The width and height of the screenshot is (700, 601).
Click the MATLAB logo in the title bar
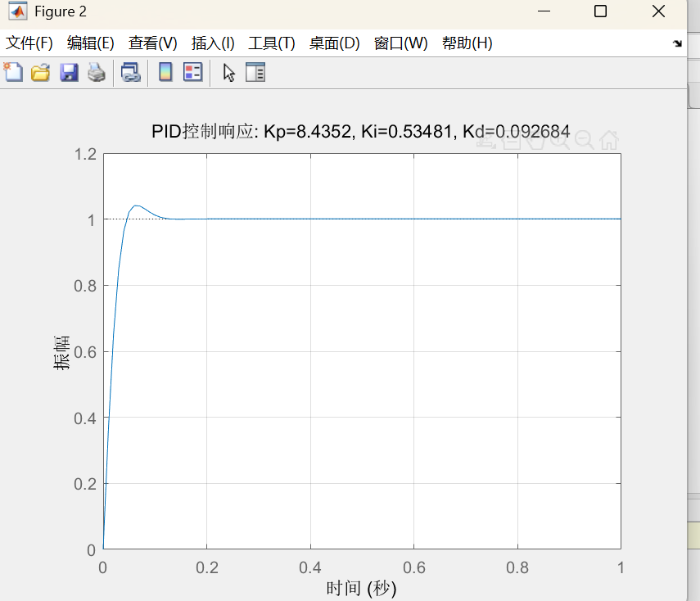[18, 11]
